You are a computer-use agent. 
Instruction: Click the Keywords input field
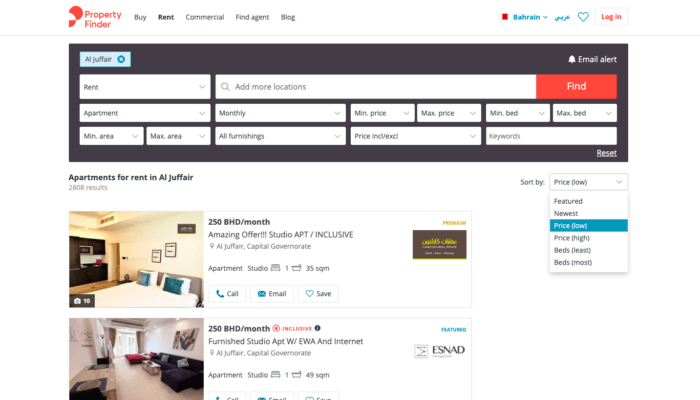[x=551, y=136]
